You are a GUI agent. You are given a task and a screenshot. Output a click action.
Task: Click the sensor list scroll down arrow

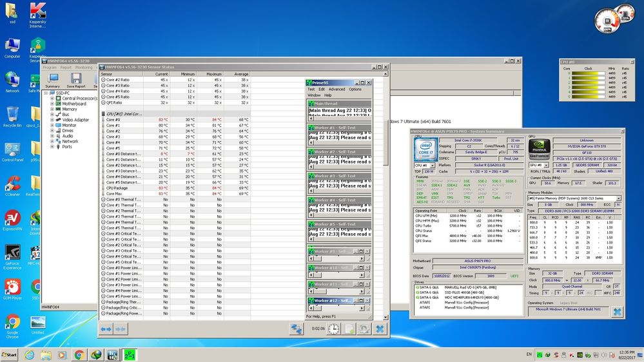385,318
